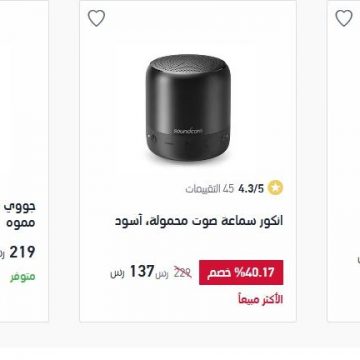
Task: Click the green متوفر availability label
Action: [x=22, y=276]
